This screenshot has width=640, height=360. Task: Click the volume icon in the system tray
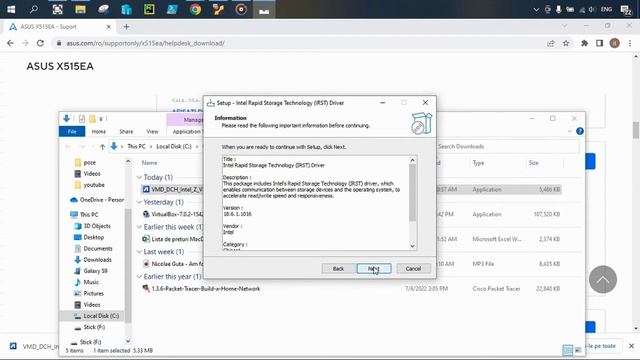(592, 9)
